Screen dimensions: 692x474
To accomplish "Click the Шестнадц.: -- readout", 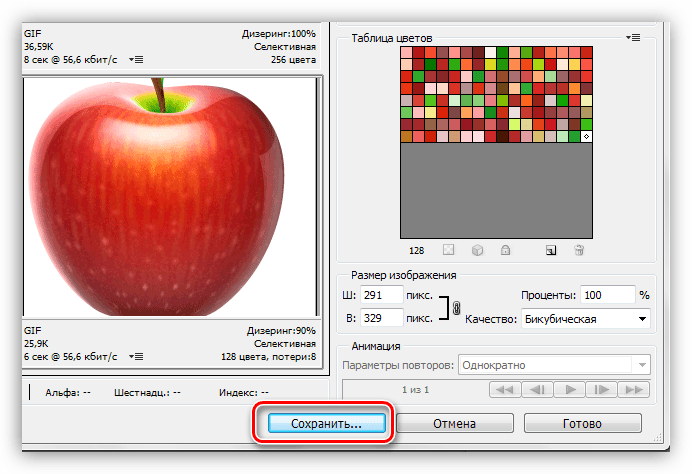I will [x=147, y=392].
